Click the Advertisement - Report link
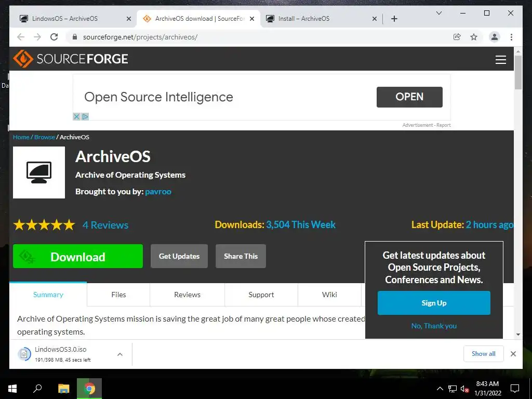 click(427, 125)
